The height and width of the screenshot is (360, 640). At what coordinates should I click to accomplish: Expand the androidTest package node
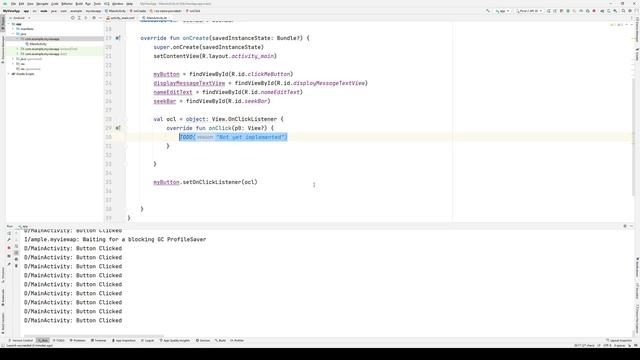pos(18,49)
